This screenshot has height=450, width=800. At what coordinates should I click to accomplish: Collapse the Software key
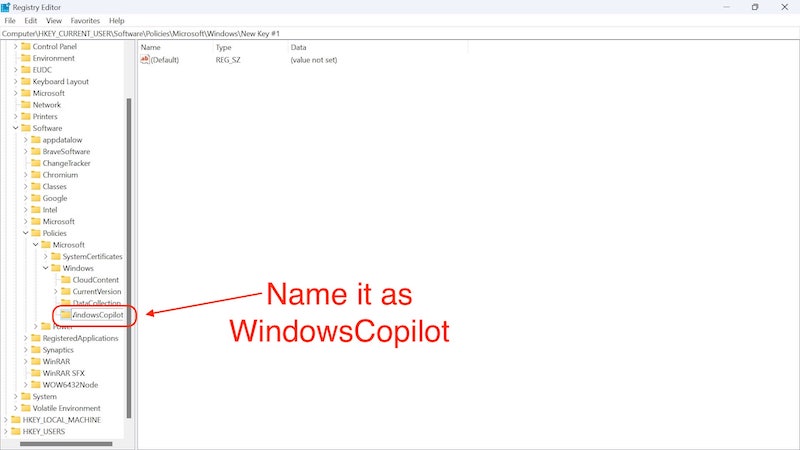pyautogui.click(x=15, y=128)
